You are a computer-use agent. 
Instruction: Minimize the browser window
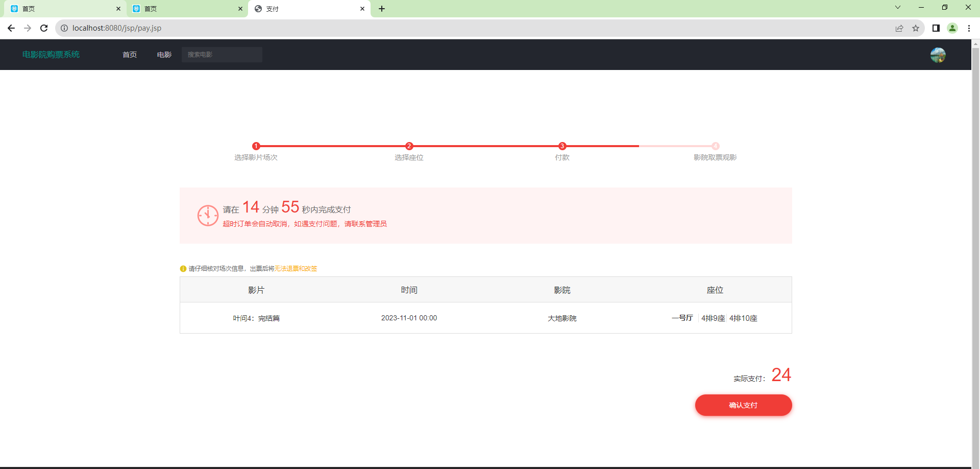pos(921,7)
